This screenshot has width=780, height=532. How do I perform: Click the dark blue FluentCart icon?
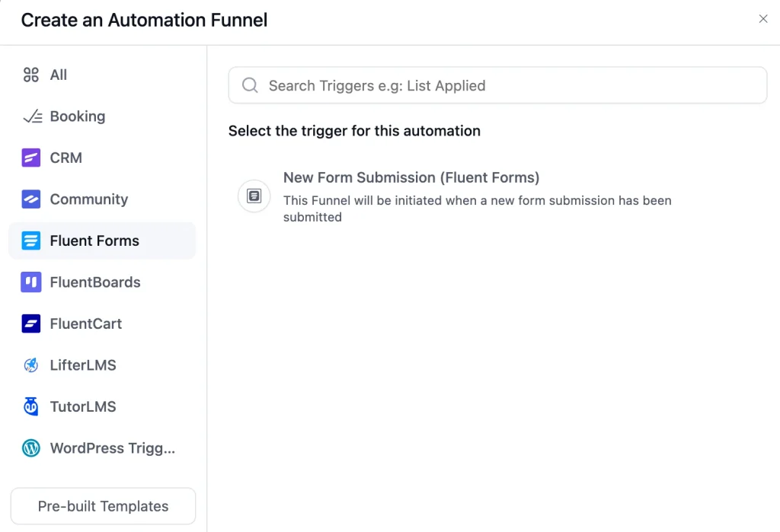tap(30, 323)
